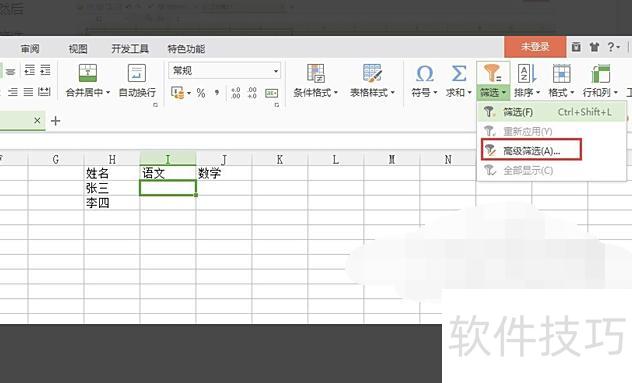Click the green number conversion icon
This screenshot has height=383, width=632.
[x=271, y=93]
